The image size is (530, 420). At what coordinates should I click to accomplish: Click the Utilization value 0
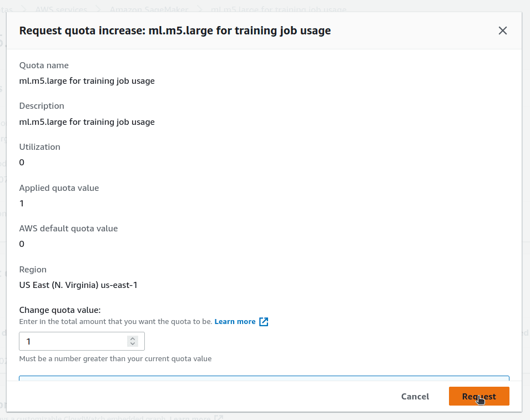(22, 162)
